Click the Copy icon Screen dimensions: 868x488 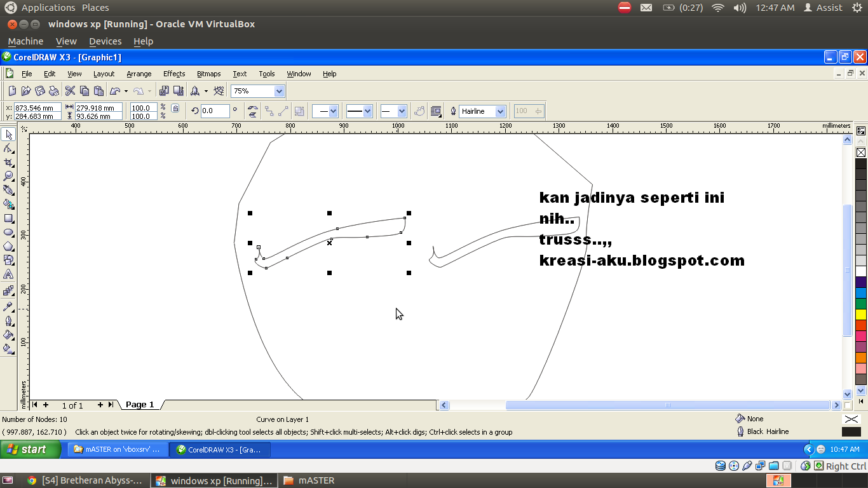85,91
